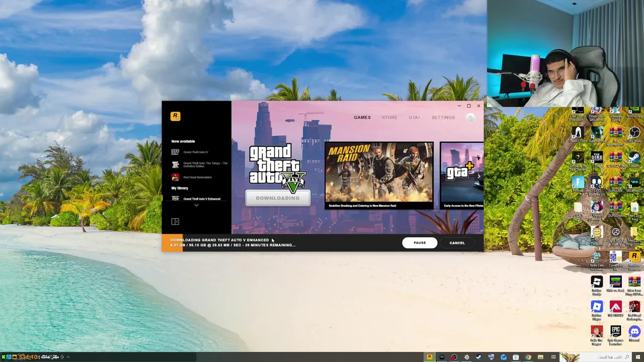Open Death's Door desktop shortcut
644x362 pixels.
[x=578, y=134]
